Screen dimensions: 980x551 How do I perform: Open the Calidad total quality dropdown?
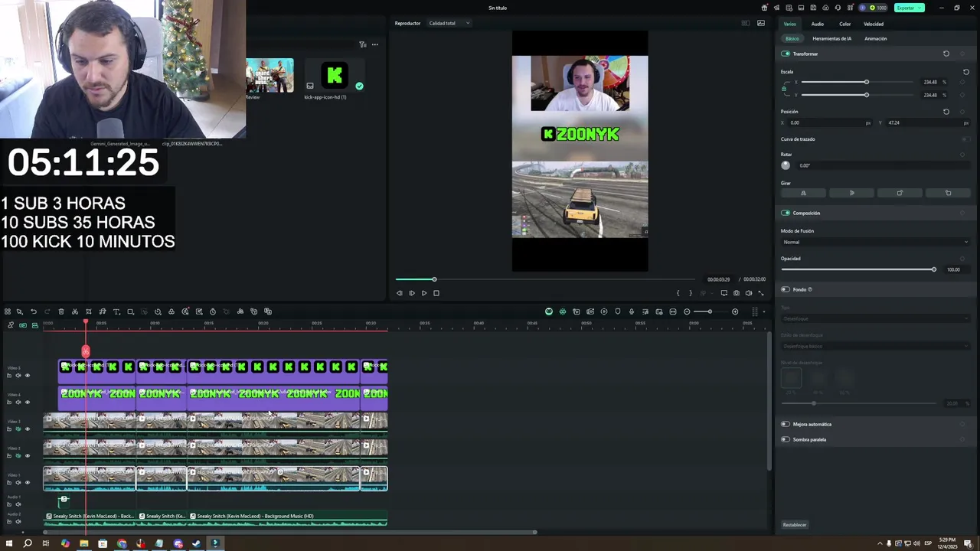(x=449, y=23)
